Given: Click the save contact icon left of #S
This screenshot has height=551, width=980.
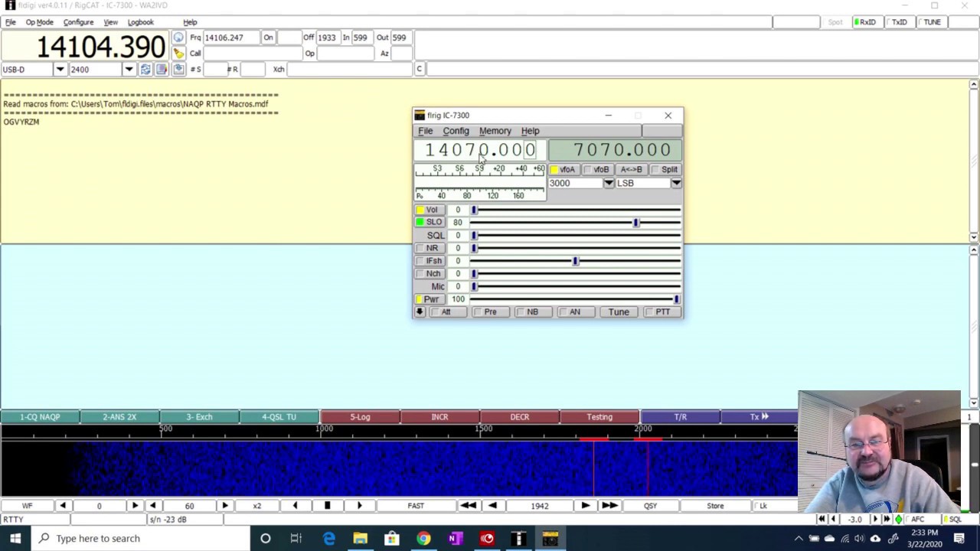Looking at the screenshot, I should [178, 70].
